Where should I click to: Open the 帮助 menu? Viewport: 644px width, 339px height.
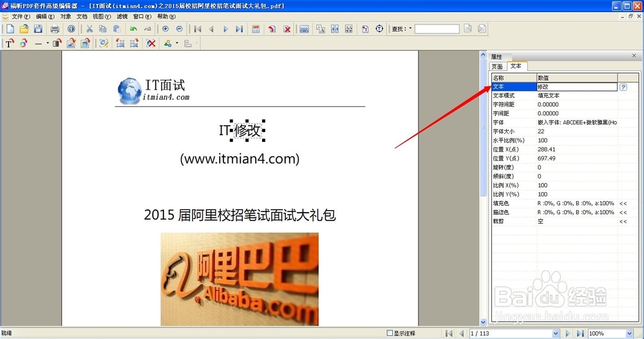166,17
